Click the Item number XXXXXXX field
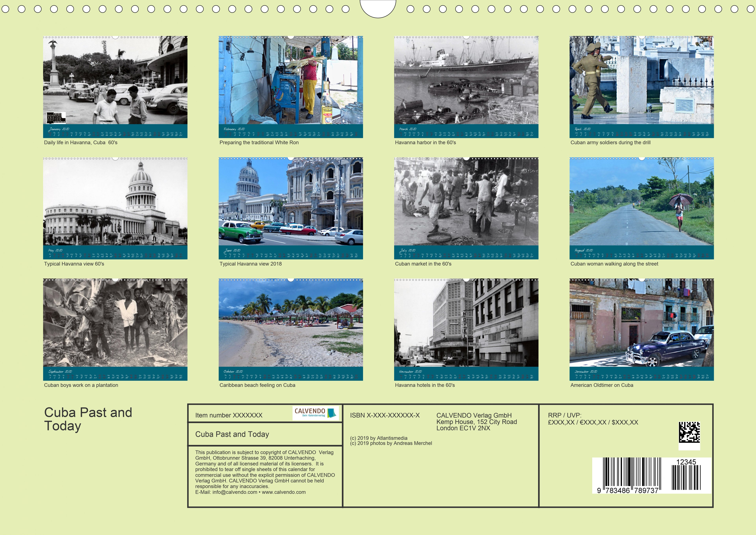 point(229,415)
